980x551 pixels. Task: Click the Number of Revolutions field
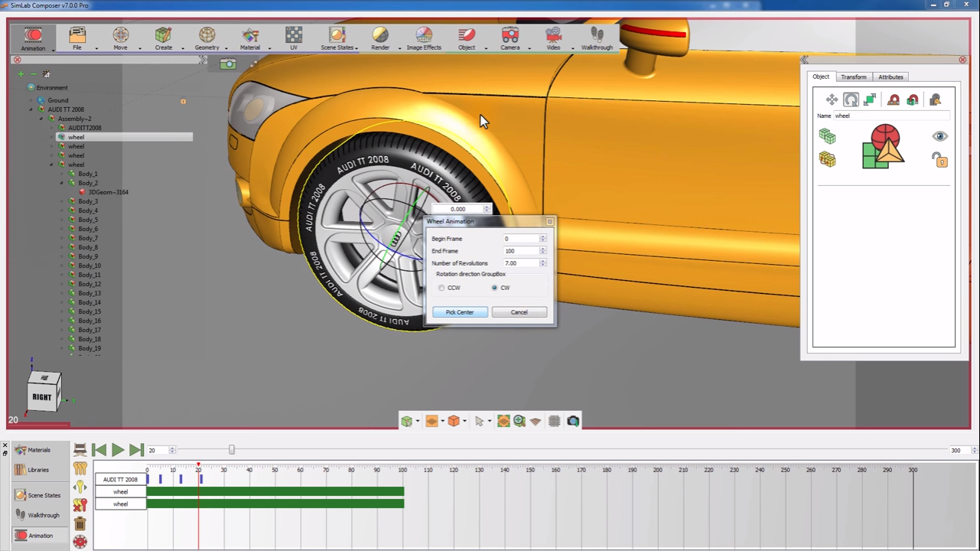[520, 263]
